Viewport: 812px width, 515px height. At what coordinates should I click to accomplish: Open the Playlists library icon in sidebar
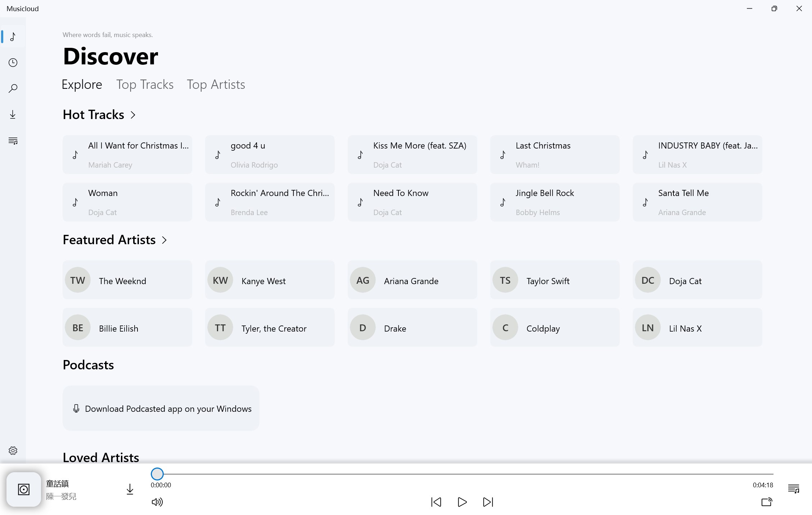point(13,140)
